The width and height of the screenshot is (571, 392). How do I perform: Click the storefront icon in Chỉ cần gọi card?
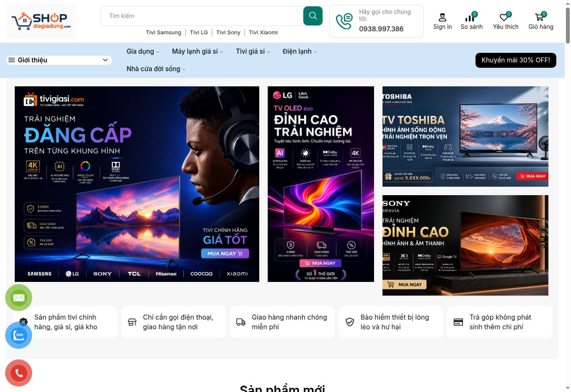132,322
